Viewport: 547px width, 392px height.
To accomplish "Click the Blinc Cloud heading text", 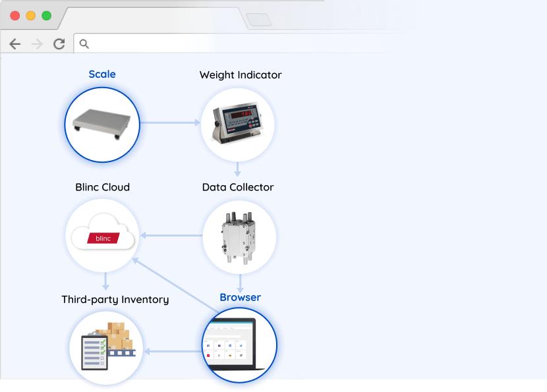I will [102, 187].
